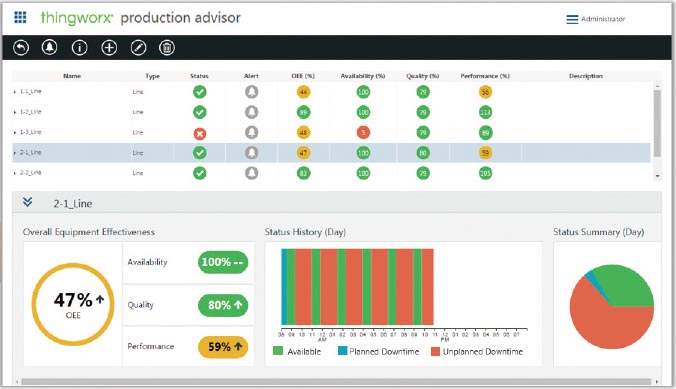This screenshot has height=389, width=676.
Task: Click the table's vertical scrollbar down arrow
Action: coord(657,176)
